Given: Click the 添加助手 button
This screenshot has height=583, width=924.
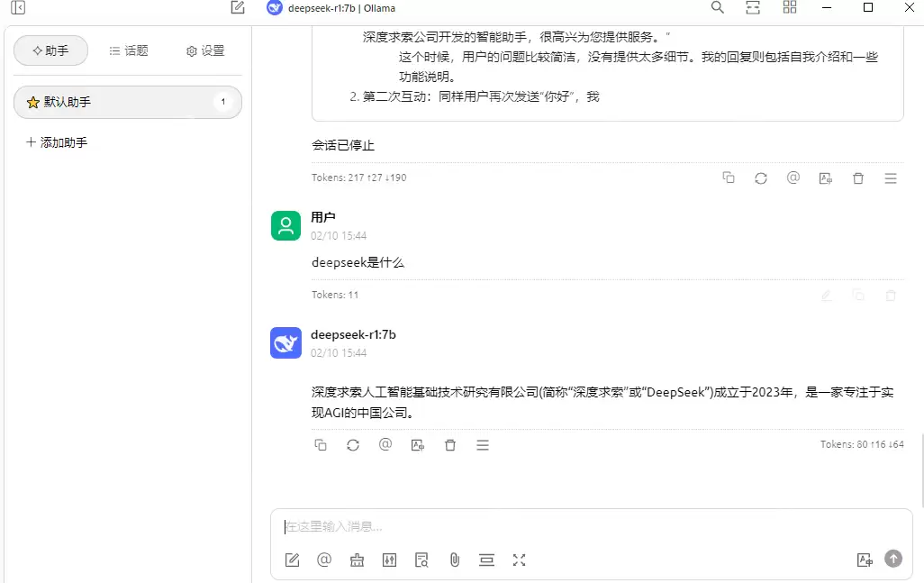Looking at the screenshot, I should pyautogui.click(x=56, y=141).
